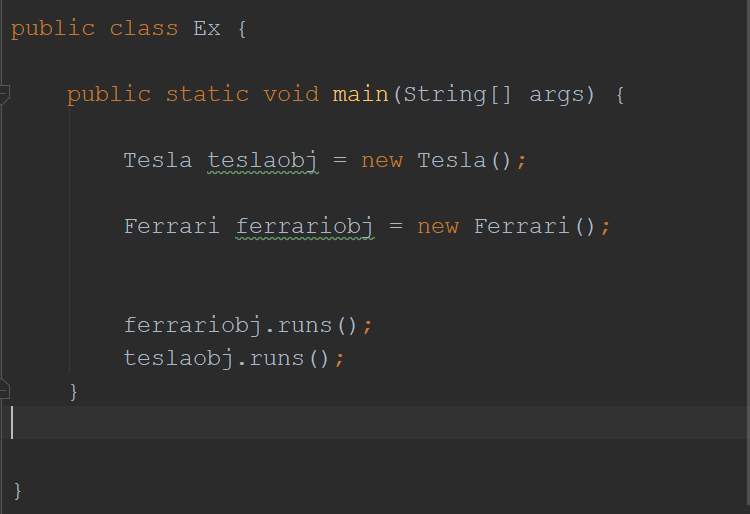Click the underlined ferrariobj variable declaration
The height and width of the screenshot is (514, 750).
click(305, 226)
